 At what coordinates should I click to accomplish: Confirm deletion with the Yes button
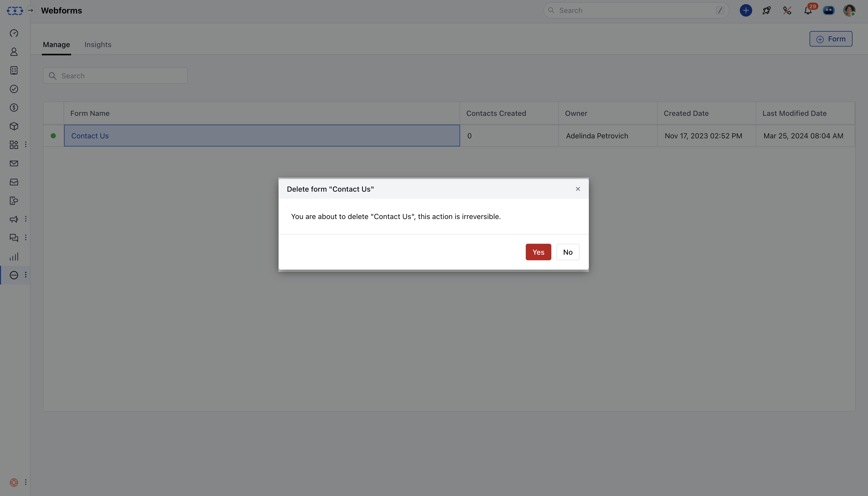tap(538, 252)
